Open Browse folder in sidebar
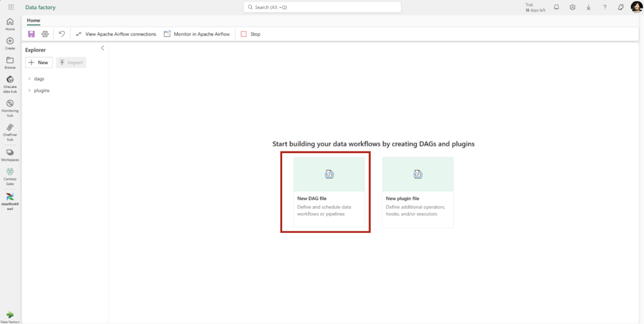 (10, 63)
